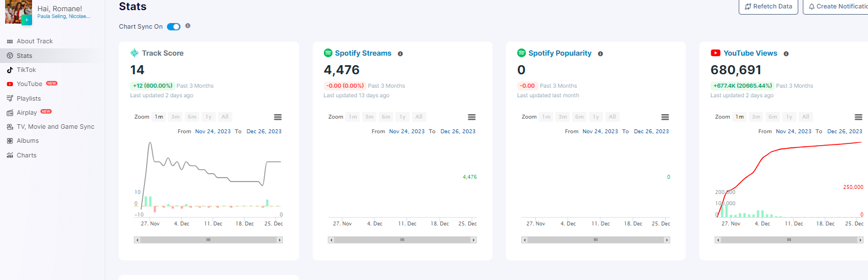
Task: Click the Create Notification button
Action: (x=838, y=7)
